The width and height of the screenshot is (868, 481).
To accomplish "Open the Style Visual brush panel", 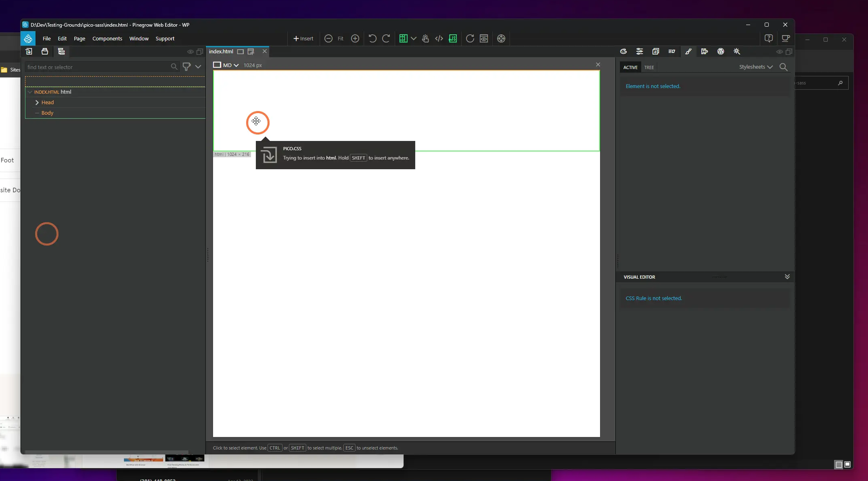I will [688, 51].
